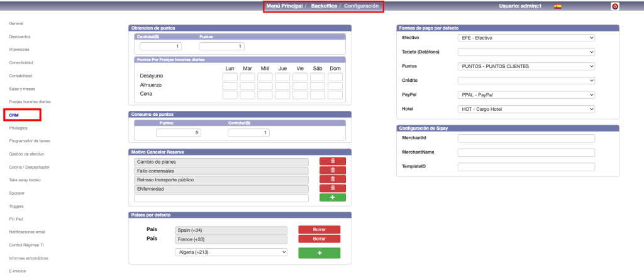
Task: Open the Efectivo payment method dropdown
Action: click(526, 38)
